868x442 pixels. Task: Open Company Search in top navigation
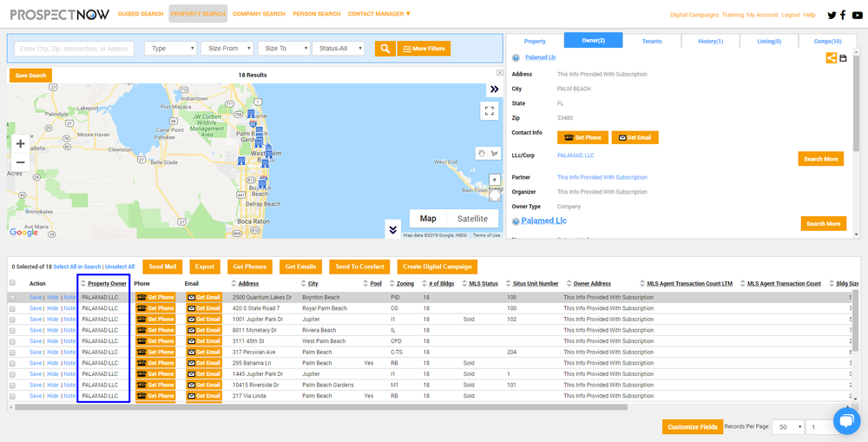[x=259, y=14]
